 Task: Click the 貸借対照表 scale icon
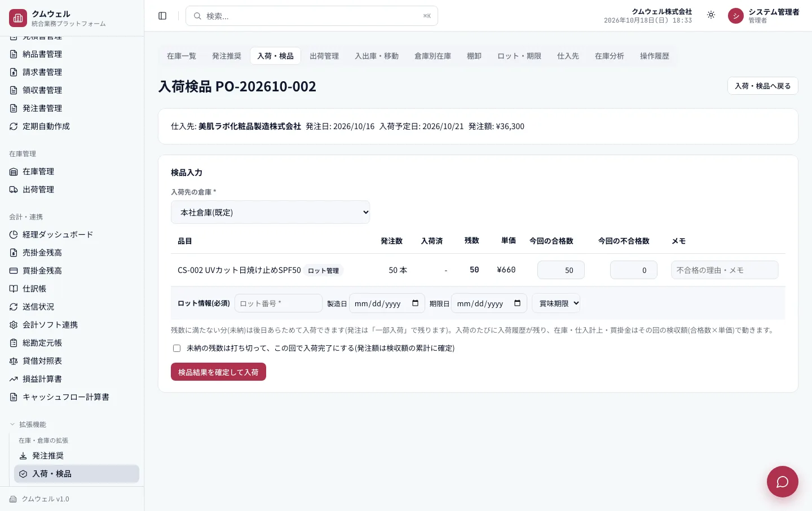(x=14, y=361)
